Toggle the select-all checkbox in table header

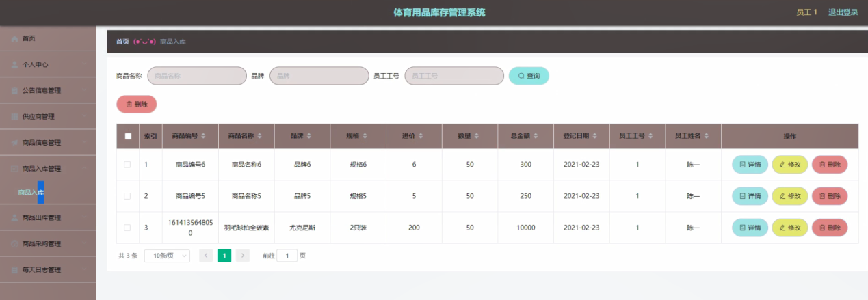click(128, 136)
